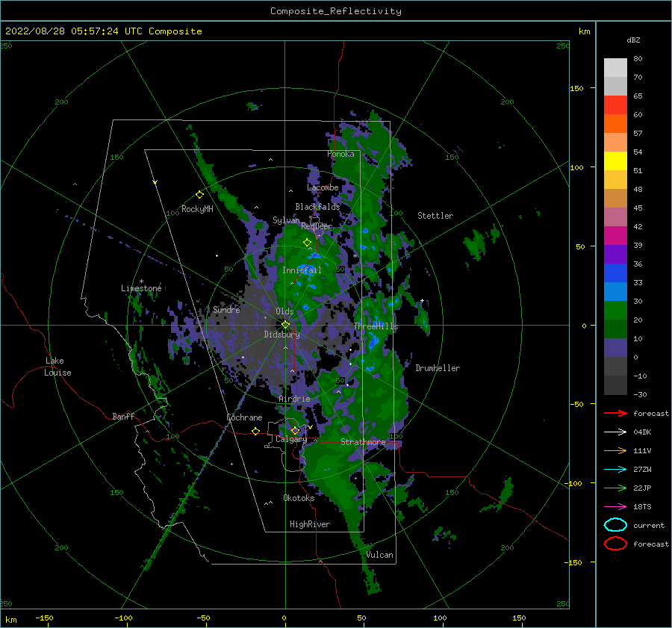Pick the blue 33-36 dBZ swatch
672x628 pixels.
click(615, 273)
